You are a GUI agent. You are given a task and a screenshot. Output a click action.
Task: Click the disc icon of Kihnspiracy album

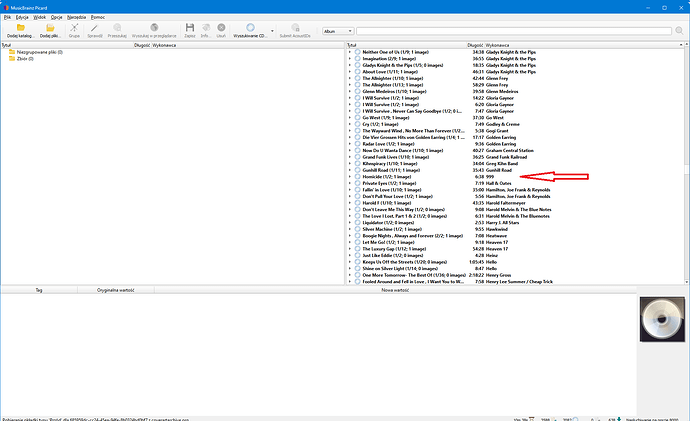[x=357, y=163]
